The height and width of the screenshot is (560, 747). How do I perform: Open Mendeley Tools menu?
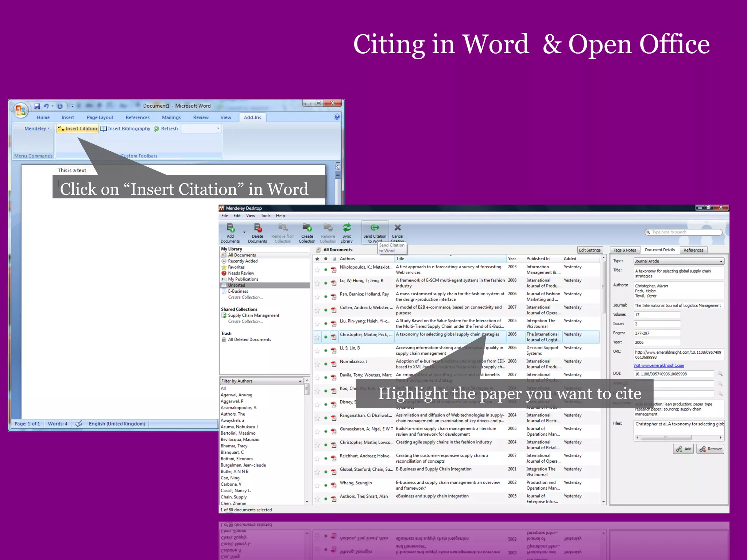pos(266,216)
